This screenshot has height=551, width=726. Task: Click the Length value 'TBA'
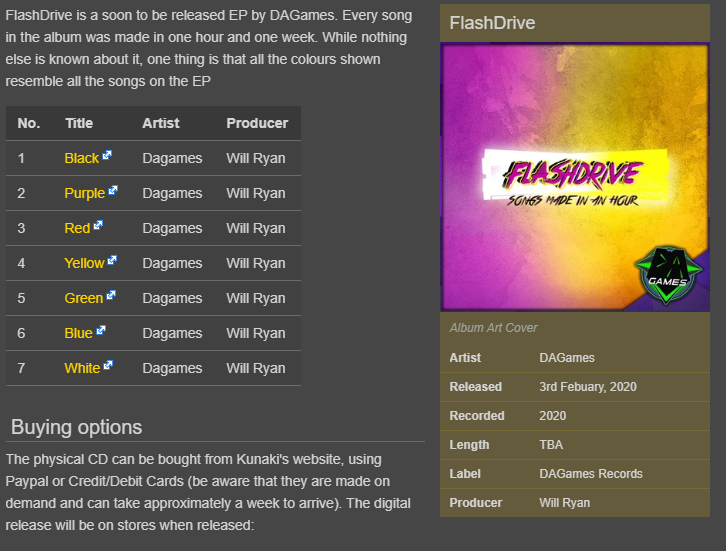[x=551, y=445]
